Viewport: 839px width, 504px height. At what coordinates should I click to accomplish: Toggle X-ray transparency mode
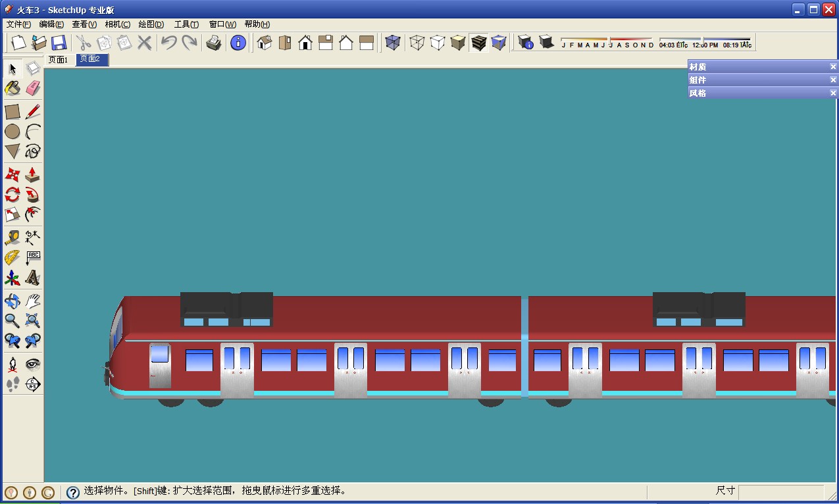393,43
